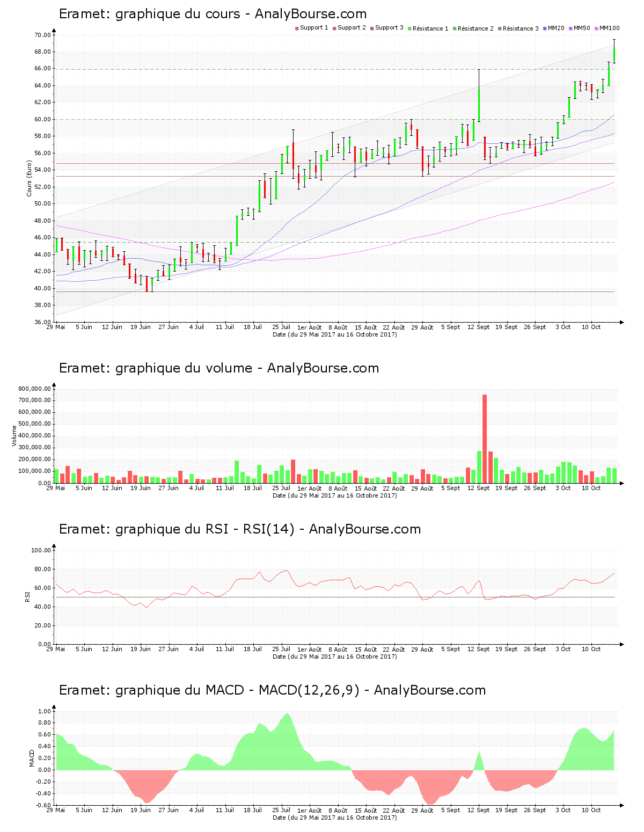The image size is (644, 832).
Task: Select the Résistance 3 legend label
Action: pyautogui.click(x=521, y=28)
